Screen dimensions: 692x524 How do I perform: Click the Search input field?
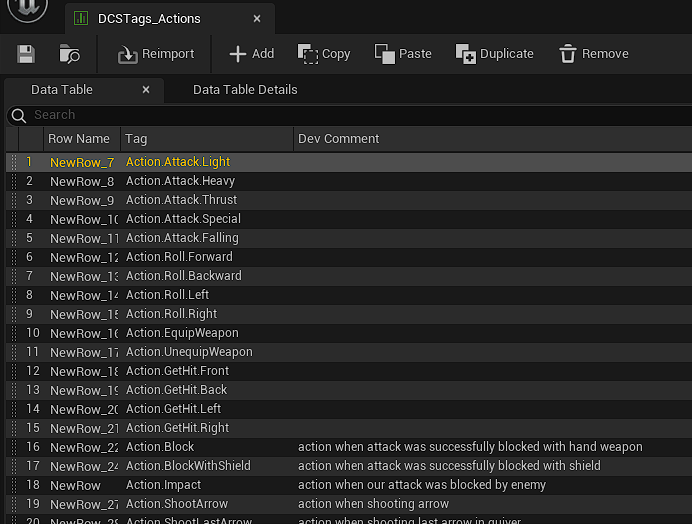(x=350, y=115)
